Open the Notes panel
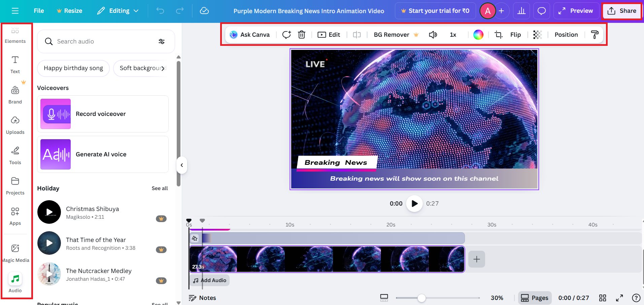The image size is (644, 305). pyautogui.click(x=202, y=298)
